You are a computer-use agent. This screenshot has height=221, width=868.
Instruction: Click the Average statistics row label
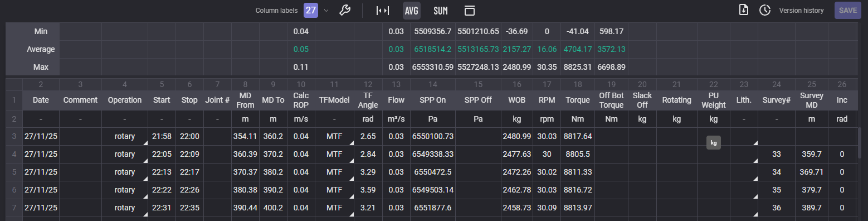click(x=41, y=49)
